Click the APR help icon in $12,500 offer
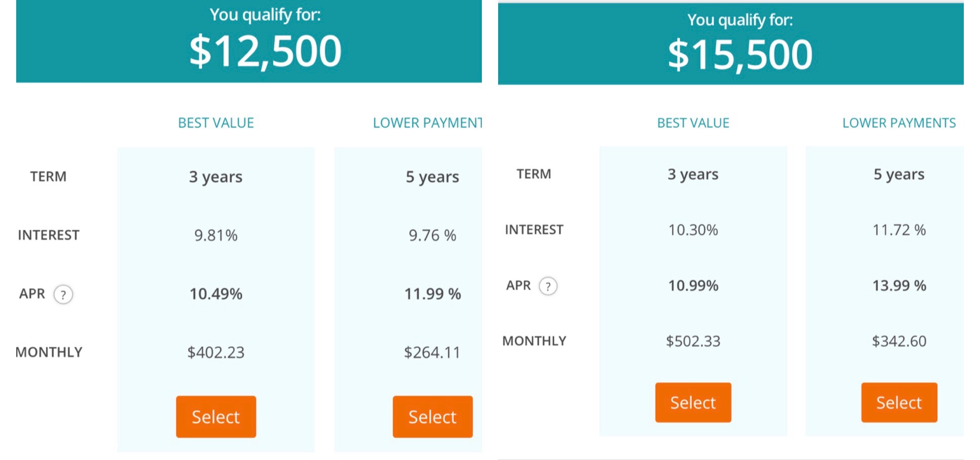The image size is (980, 460). point(63,295)
